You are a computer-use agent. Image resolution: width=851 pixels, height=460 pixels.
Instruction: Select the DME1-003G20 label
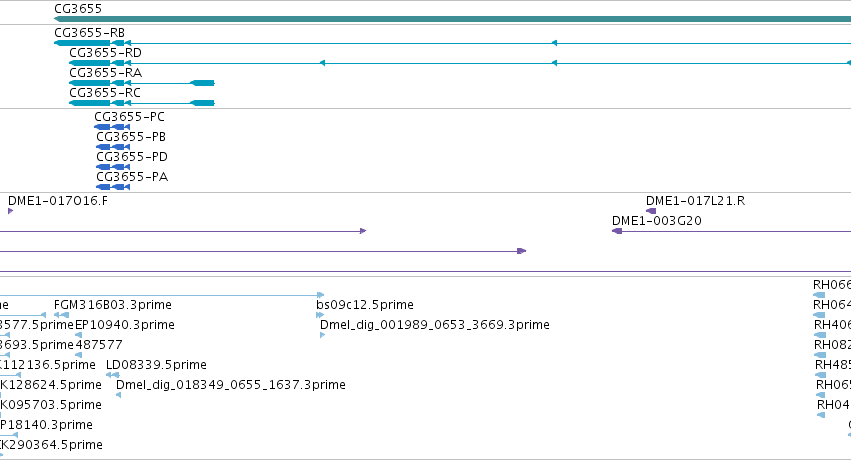tap(657, 221)
